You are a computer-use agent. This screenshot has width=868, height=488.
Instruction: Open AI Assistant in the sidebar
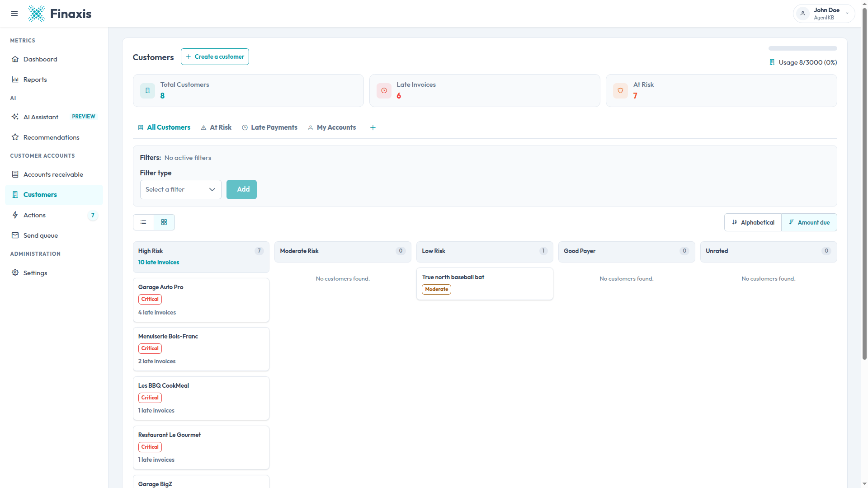54,117
